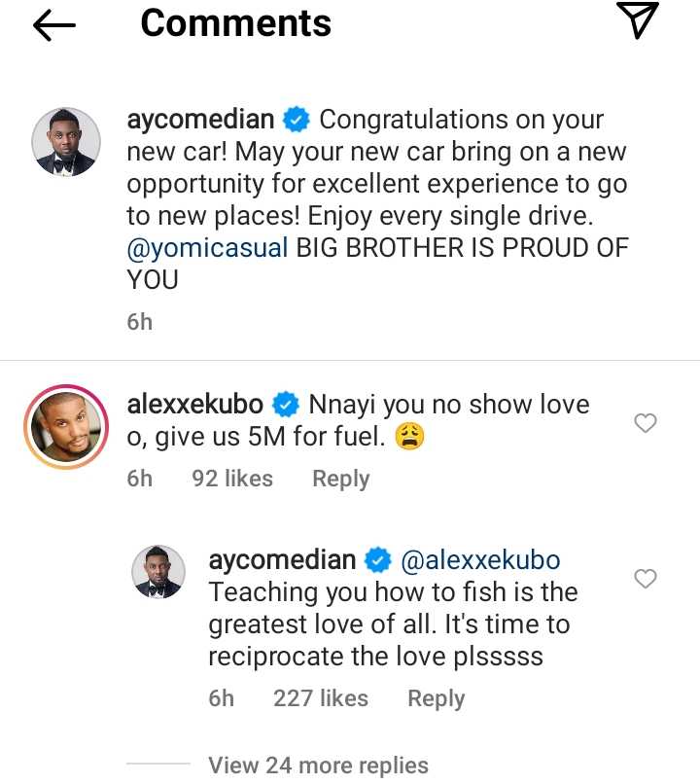The image size is (700, 784).
Task: Like aycomedian's reply using the heart icon
Action: (x=647, y=579)
